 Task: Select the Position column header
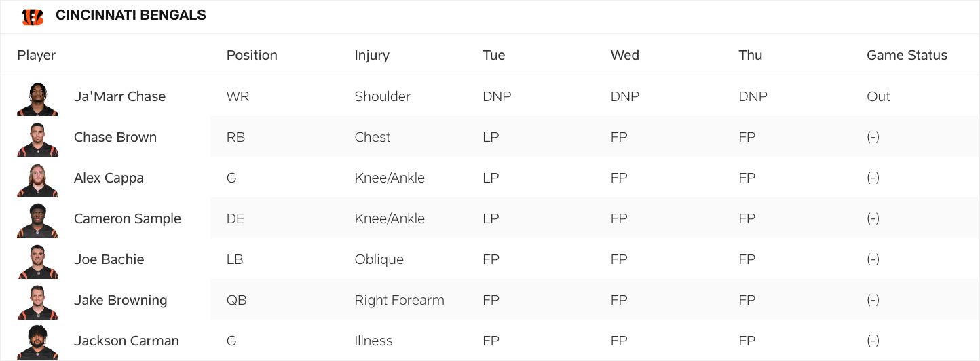tap(252, 55)
